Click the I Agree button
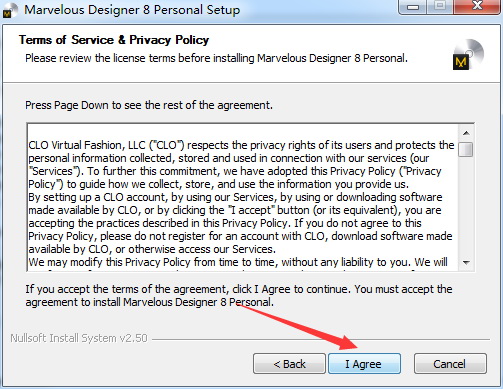Image resolution: width=503 pixels, height=389 pixels. point(364,364)
